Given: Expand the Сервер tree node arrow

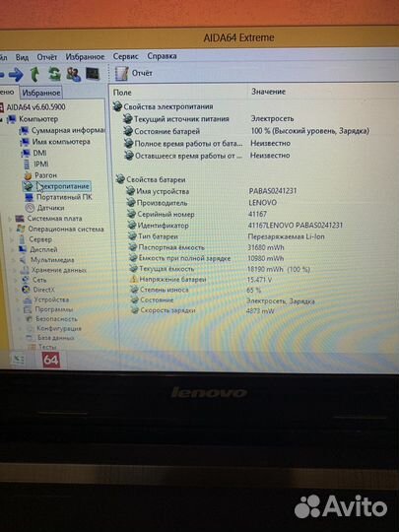Looking at the screenshot, I should pos(12,239).
